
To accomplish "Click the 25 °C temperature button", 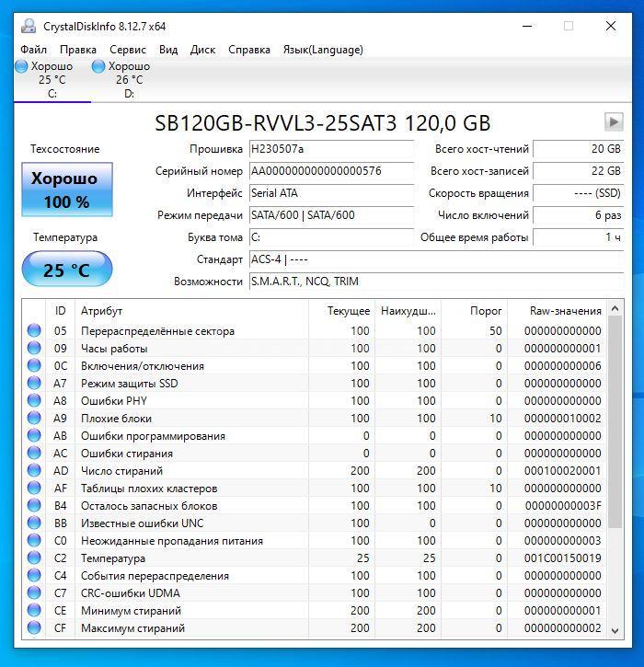I will [x=66, y=270].
